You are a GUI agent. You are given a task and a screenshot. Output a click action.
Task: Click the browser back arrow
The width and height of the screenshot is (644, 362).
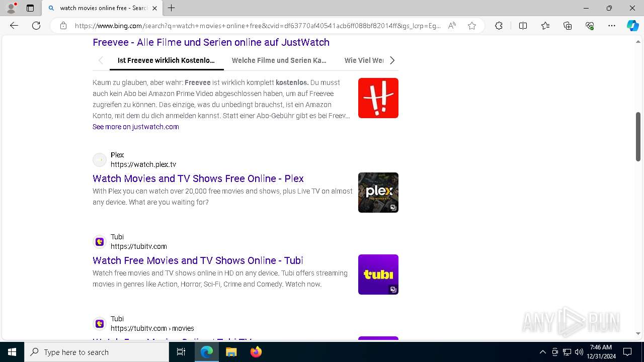click(x=14, y=26)
